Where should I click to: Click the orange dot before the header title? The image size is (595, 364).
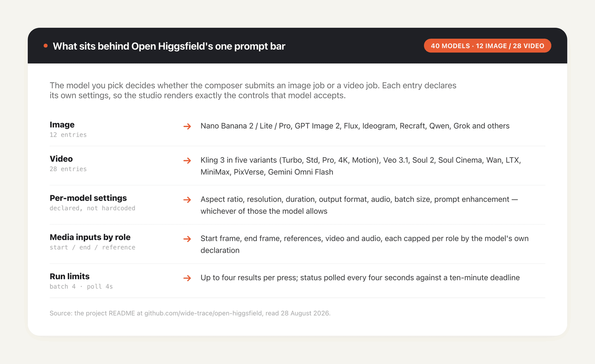[46, 46]
